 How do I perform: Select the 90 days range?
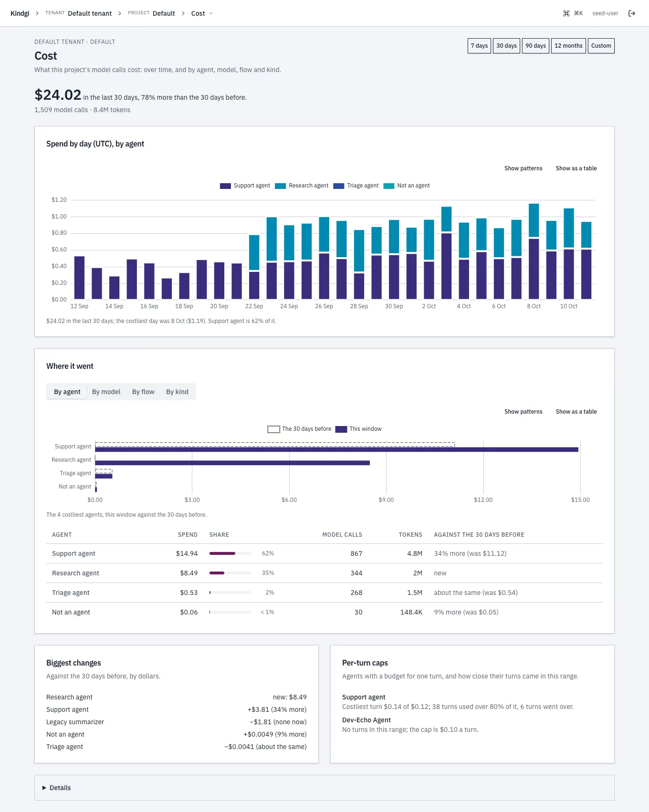(535, 46)
